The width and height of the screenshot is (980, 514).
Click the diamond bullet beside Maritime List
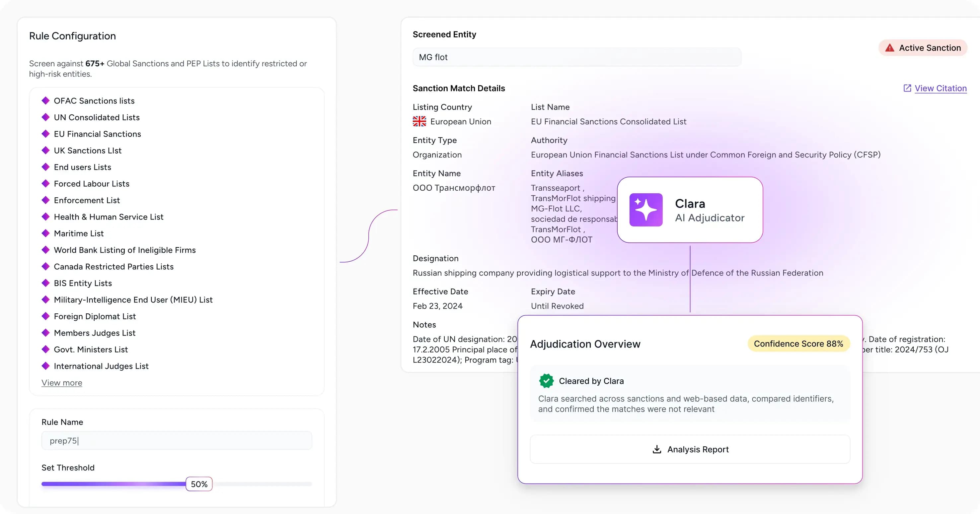coord(46,233)
